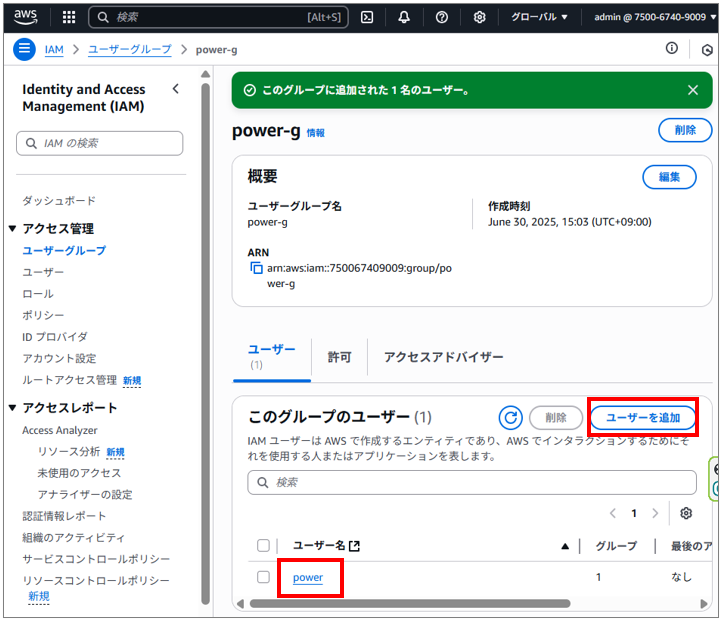
Task: Click the AWS top search field
Action: click(x=218, y=17)
